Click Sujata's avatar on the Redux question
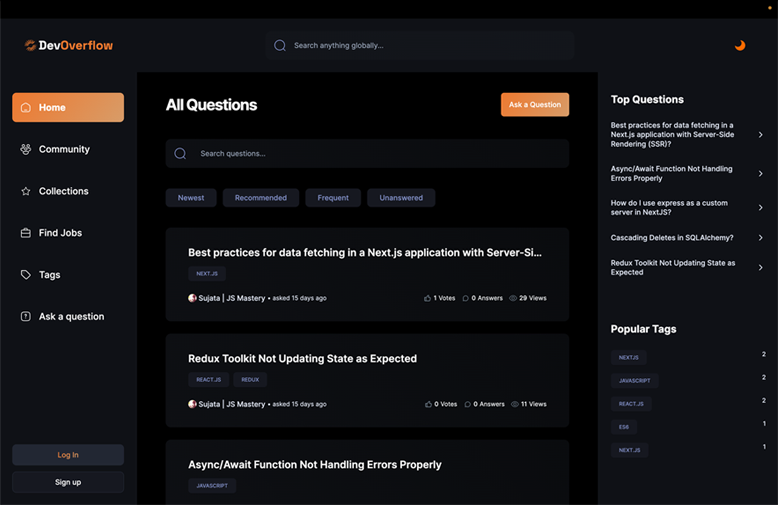 192,404
